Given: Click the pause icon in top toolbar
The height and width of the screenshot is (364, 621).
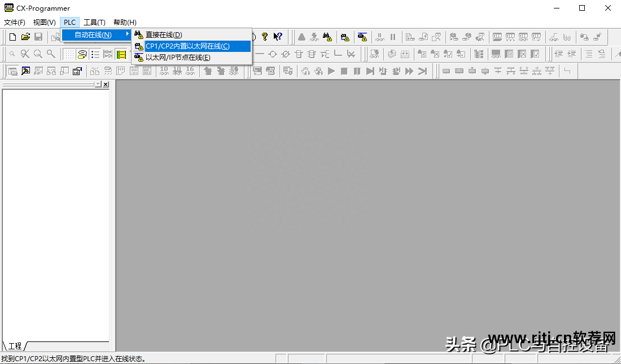Looking at the screenshot, I should click(393, 37).
